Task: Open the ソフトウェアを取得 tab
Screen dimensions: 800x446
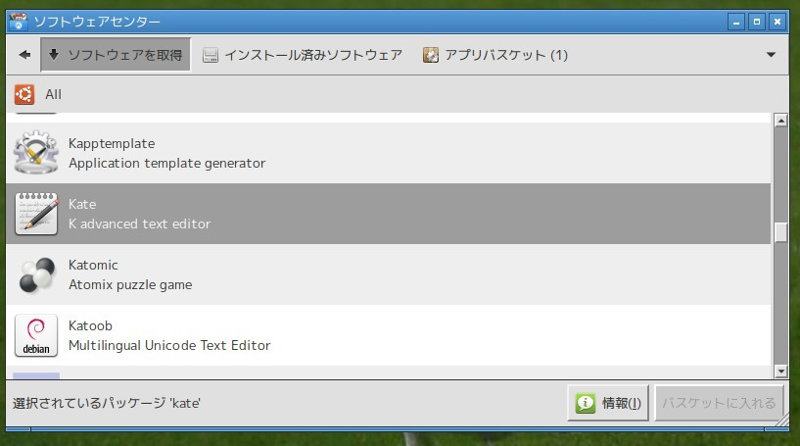Action: (x=116, y=55)
